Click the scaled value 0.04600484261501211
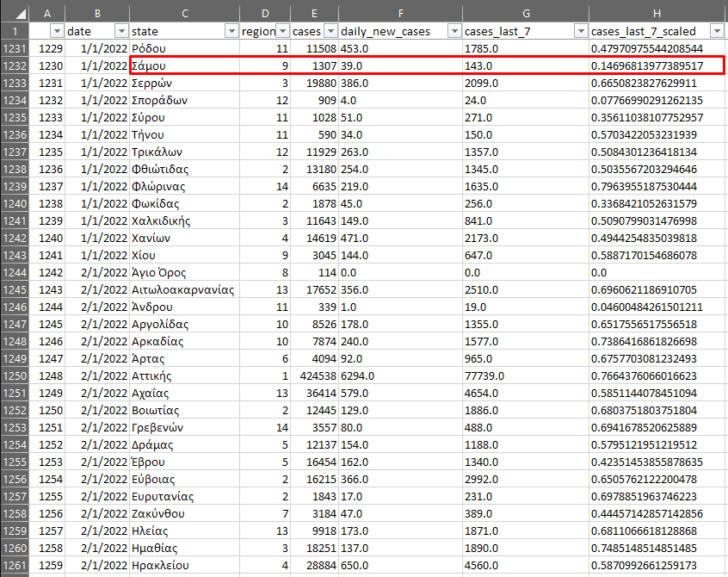This screenshot has width=728, height=577. pyautogui.click(x=657, y=307)
